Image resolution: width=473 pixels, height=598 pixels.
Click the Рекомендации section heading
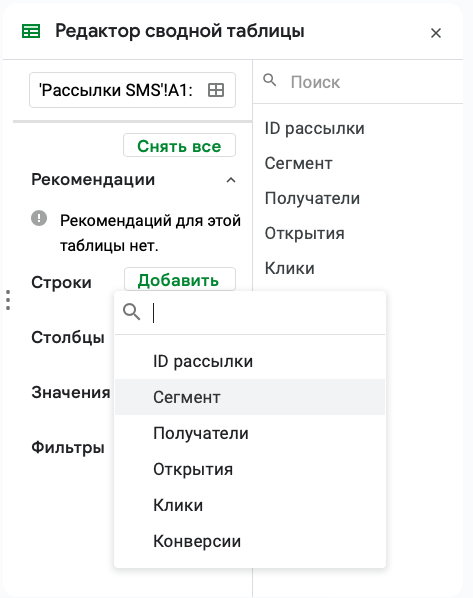(x=93, y=179)
